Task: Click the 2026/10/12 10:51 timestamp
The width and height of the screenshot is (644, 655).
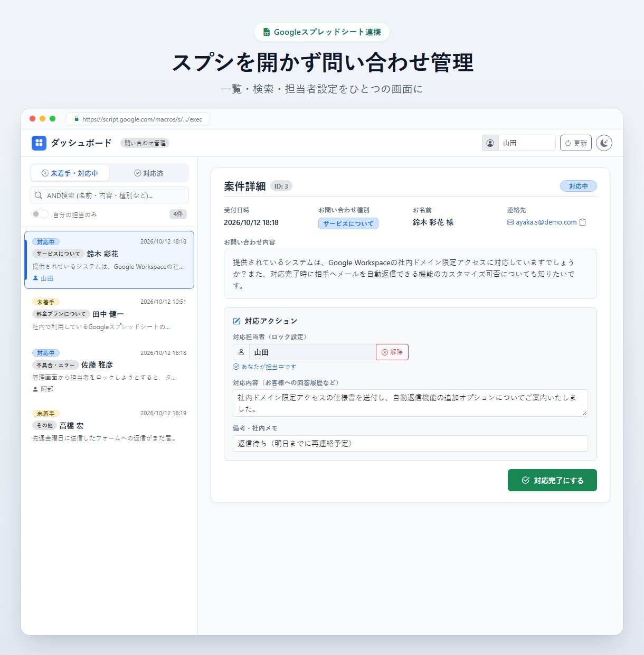Action: tap(163, 302)
